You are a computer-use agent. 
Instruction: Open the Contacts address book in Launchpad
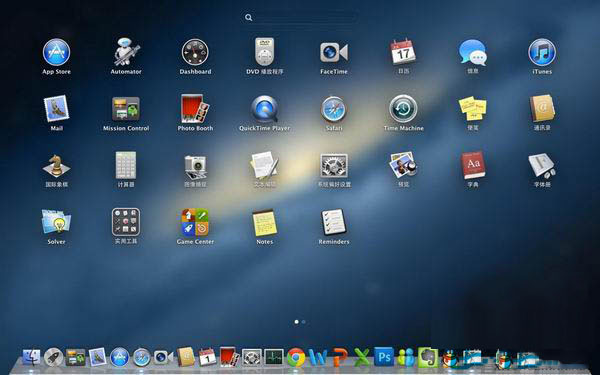point(542,108)
